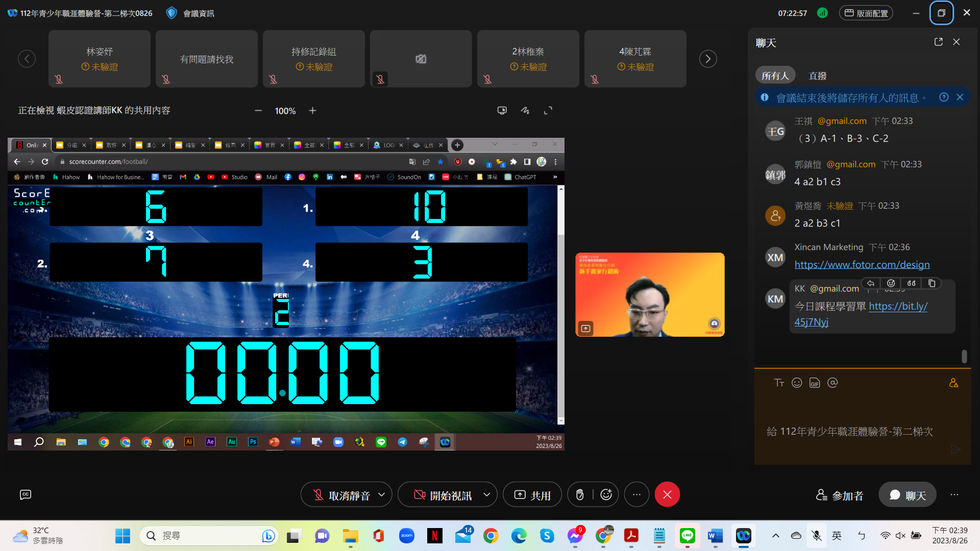980x551 pixels.
Task: Expand audio options arrow beside 取消靜音
Action: (381, 494)
